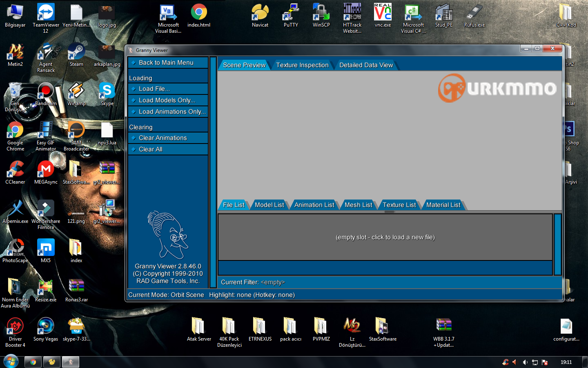Select the TeamViewer 12 desktop icon

[46, 18]
